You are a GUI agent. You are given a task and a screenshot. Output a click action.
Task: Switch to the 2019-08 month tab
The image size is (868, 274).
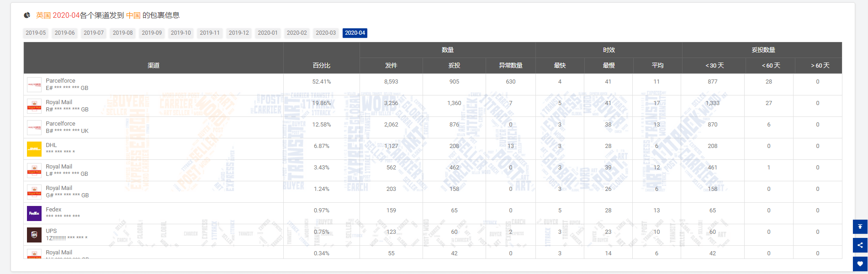(x=122, y=33)
